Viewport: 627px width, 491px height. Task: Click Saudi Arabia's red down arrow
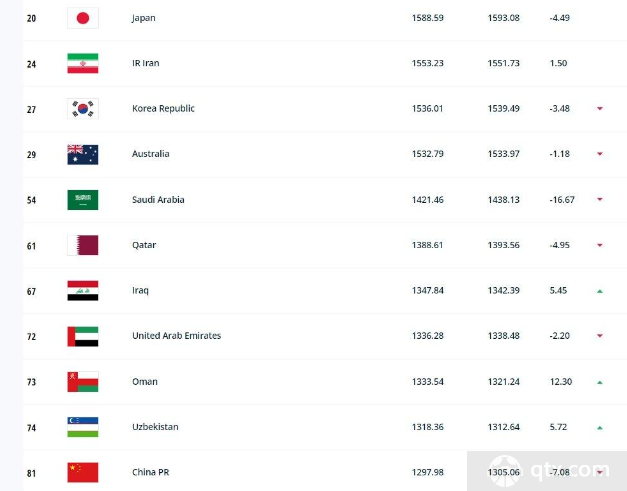(x=600, y=199)
